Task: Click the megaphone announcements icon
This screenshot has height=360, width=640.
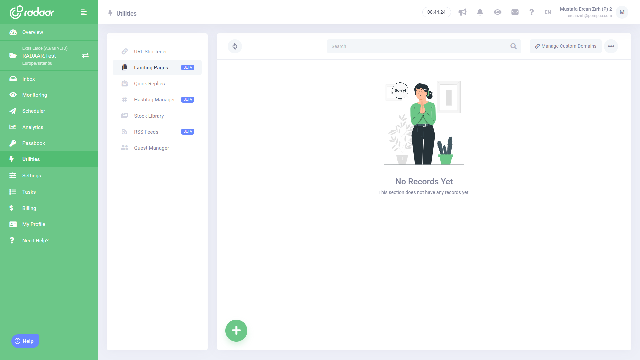Action: pyautogui.click(x=462, y=12)
